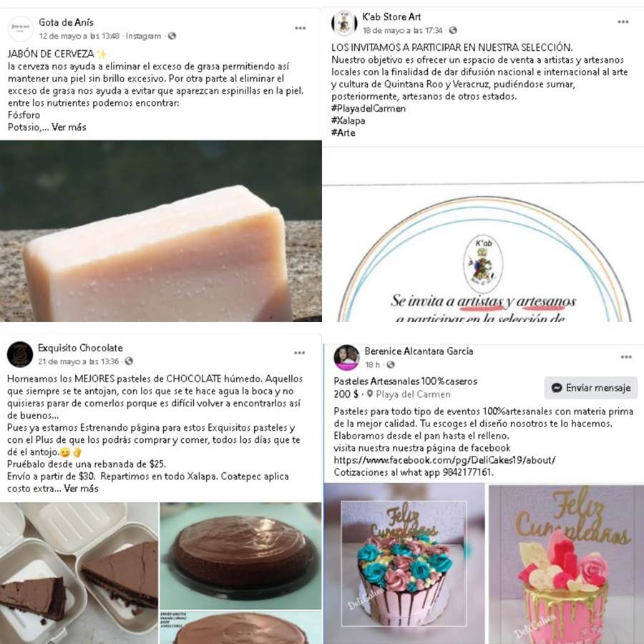Click the public globe icon on Gota de Anís post

(x=172, y=36)
